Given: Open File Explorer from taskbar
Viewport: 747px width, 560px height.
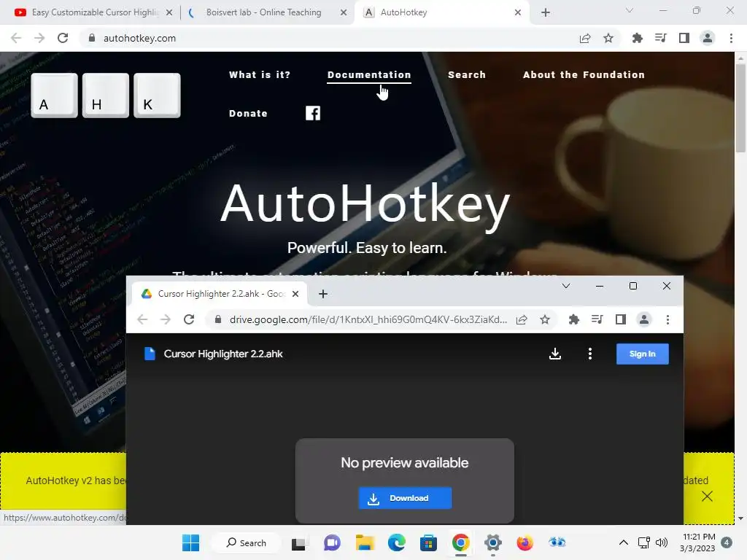Looking at the screenshot, I should tap(365, 542).
